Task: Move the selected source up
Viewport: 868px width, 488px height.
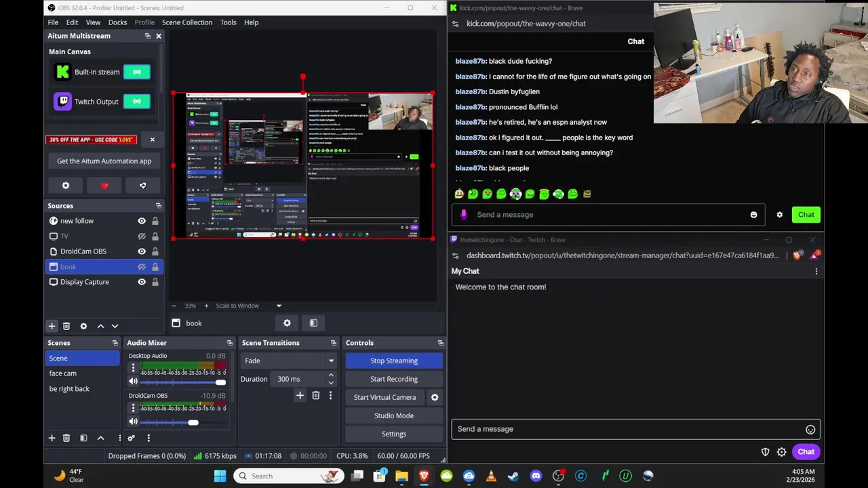Action: tap(100, 326)
